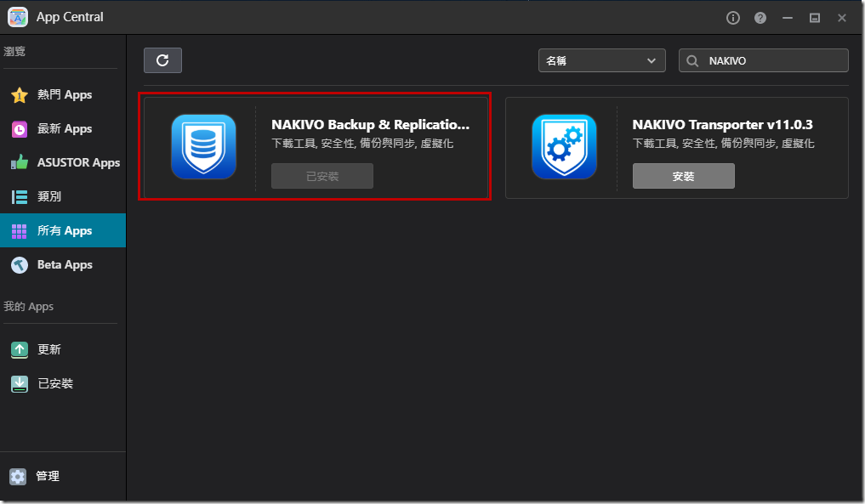The height and width of the screenshot is (504, 865).
Task: Open 熱門 Apps section
Action: click(63, 95)
